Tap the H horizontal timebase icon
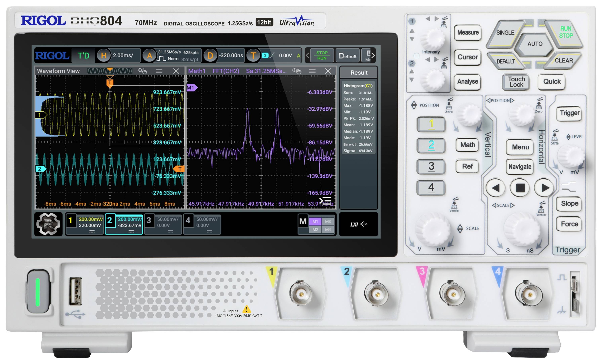The height and width of the screenshot is (364, 602). [x=104, y=55]
